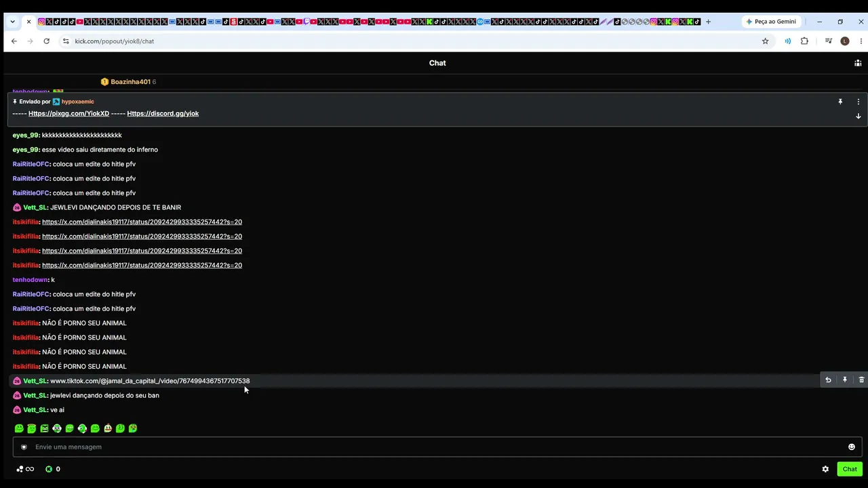This screenshot has height=488, width=868.
Task: Reload the kick.com chat page
Action: pyautogui.click(x=46, y=41)
